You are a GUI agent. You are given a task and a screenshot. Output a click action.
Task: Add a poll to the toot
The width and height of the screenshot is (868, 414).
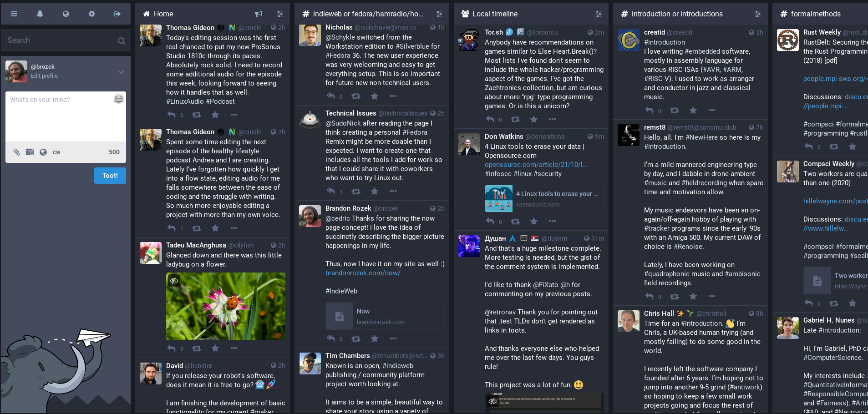(x=30, y=152)
